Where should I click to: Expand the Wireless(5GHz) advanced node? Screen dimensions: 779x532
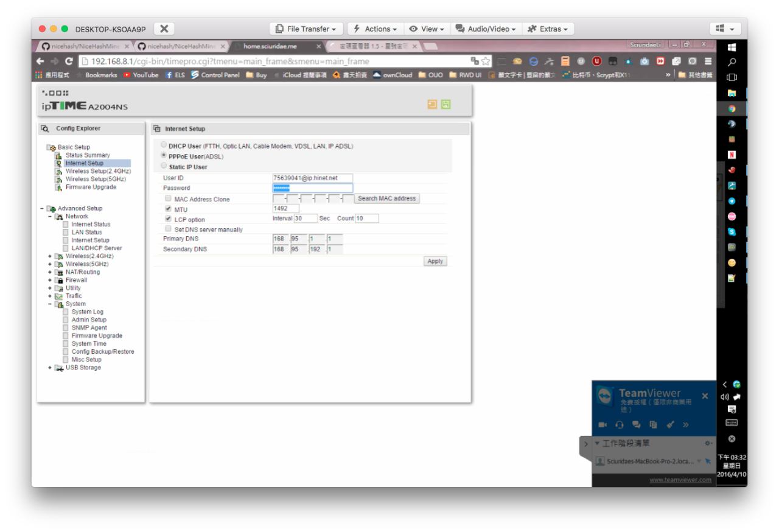coord(50,264)
